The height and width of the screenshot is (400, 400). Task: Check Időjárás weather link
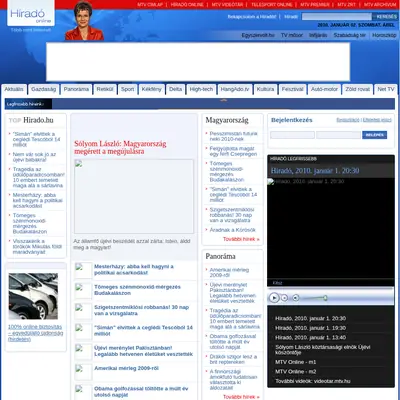point(318,35)
